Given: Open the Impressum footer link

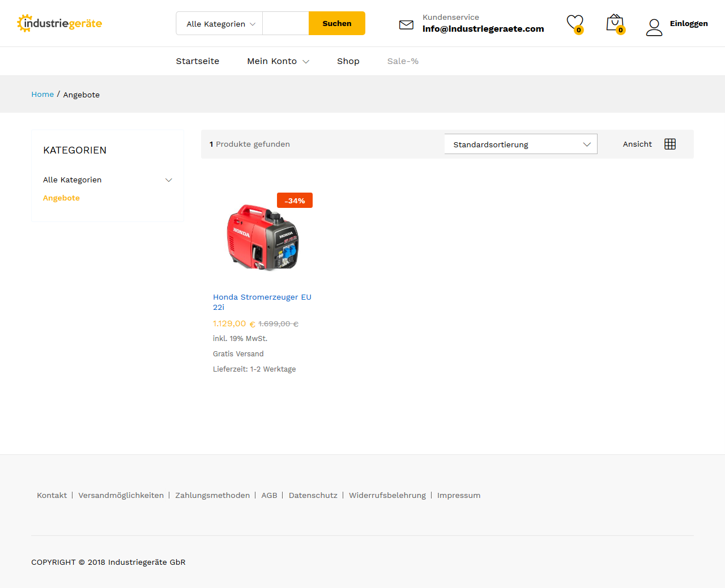Looking at the screenshot, I should click(459, 495).
